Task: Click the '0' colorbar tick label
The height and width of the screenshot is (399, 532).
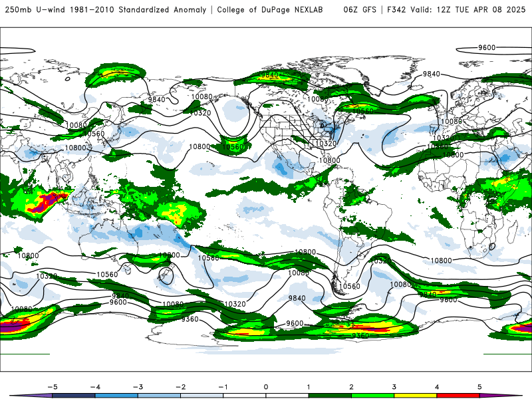Action: click(x=265, y=387)
